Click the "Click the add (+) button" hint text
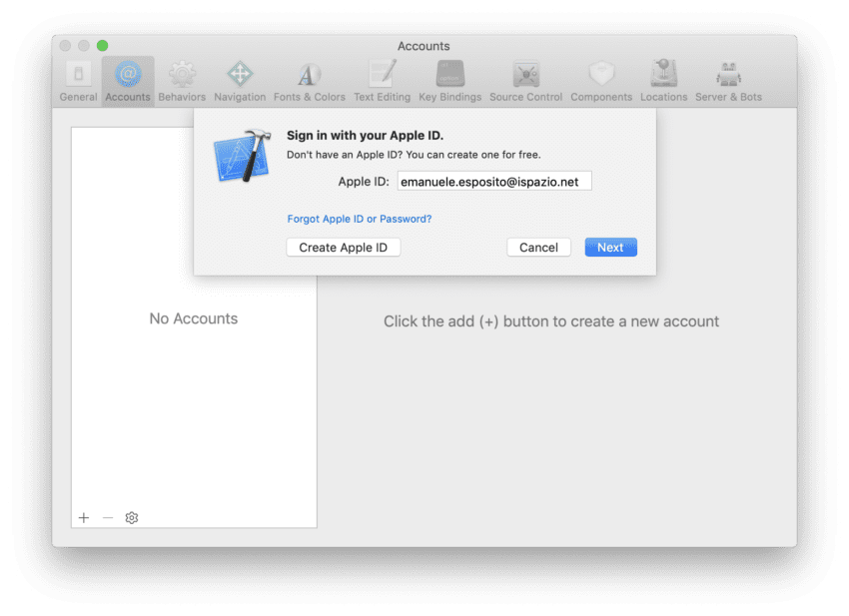The height and width of the screenshot is (616, 849). (551, 321)
